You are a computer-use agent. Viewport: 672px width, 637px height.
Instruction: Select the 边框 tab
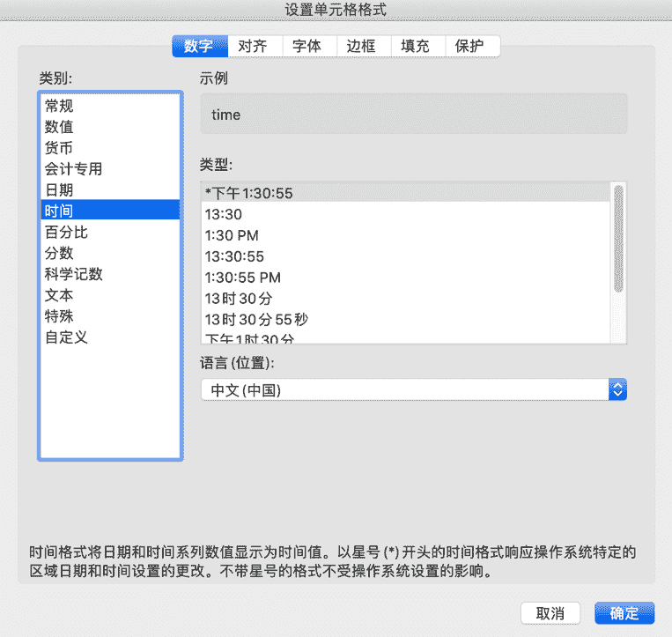tap(361, 47)
